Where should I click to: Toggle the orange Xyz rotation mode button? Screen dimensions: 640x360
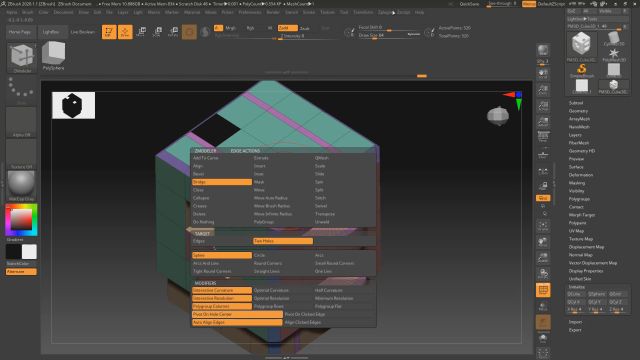point(543,198)
